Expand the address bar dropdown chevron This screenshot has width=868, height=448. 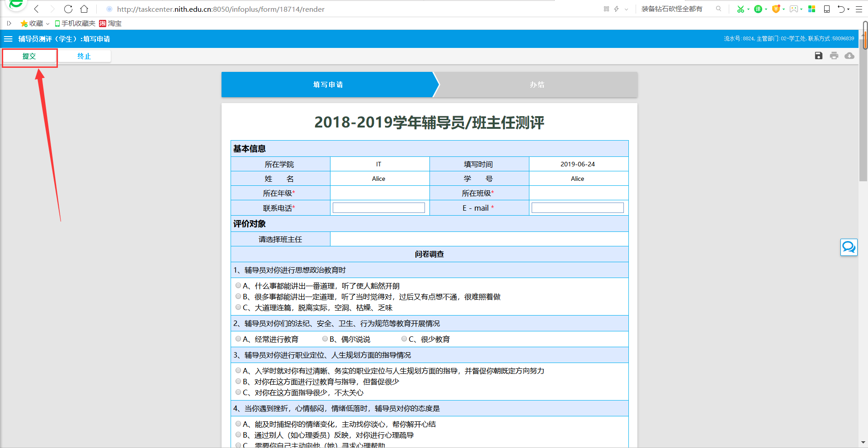coord(626,9)
